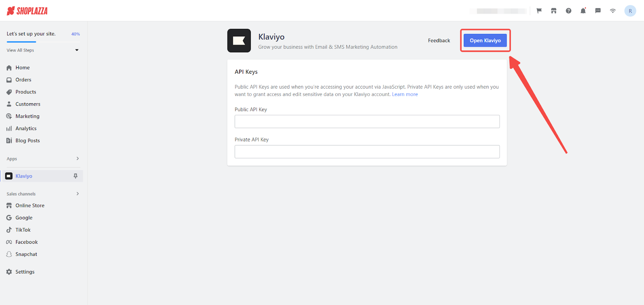Click the Open Klaviyo button
This screenshot has width=644, height=305.
tap(485, 40)
